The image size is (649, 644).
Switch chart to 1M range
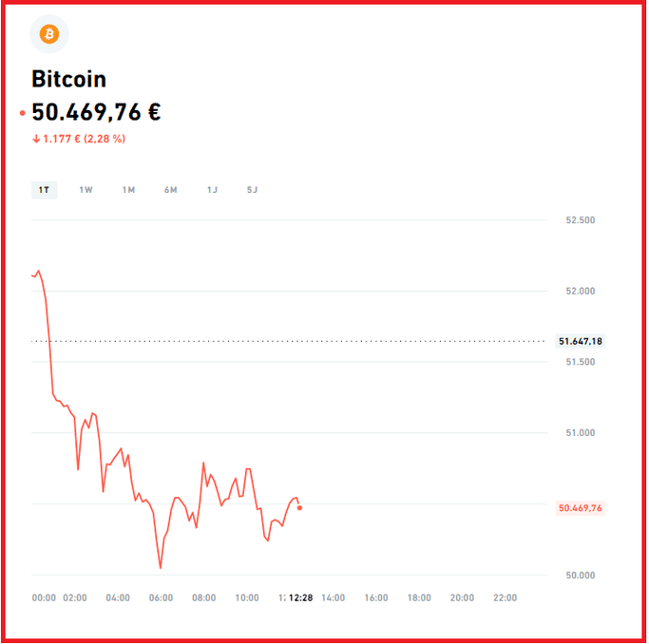[128, 190]
